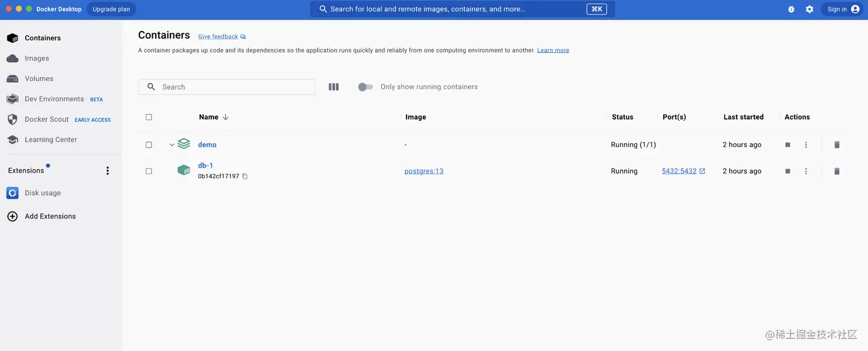Click the Image column header
The width and height of the screenshot is (868, 351).
tap(416, 117)
